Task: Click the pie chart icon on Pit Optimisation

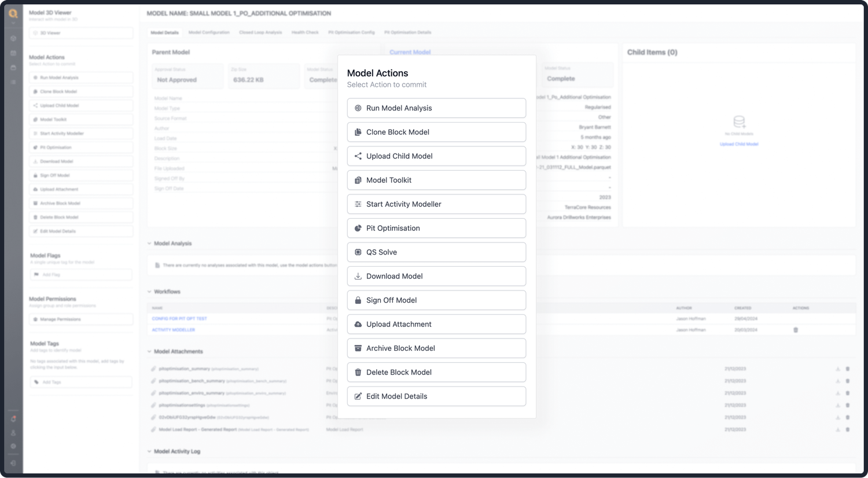Action: tap(358, 228)
